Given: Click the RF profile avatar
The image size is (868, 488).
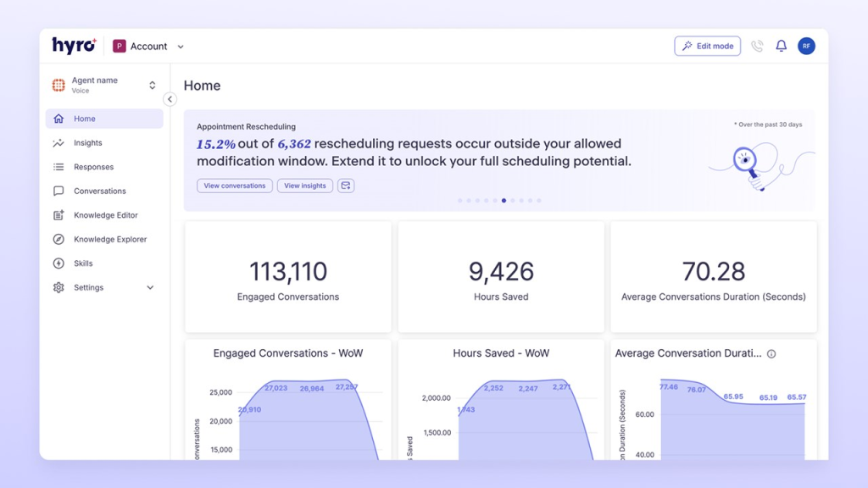Looking at the screenshot, I should click(806, 46).
